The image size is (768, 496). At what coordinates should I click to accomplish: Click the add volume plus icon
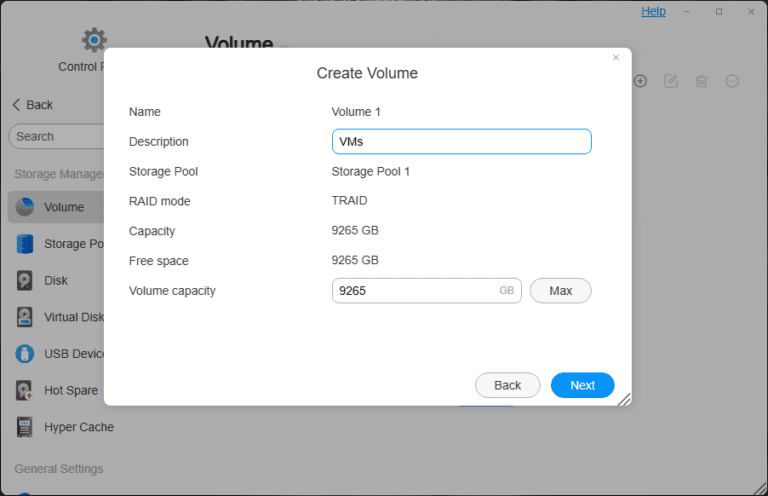pyautogui.click(x=641, y=81)
